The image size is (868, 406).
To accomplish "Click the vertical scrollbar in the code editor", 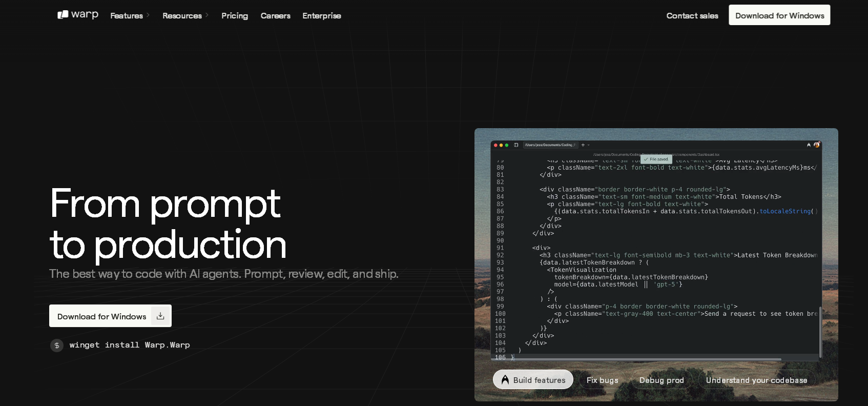I will click(x=820, y=332).
